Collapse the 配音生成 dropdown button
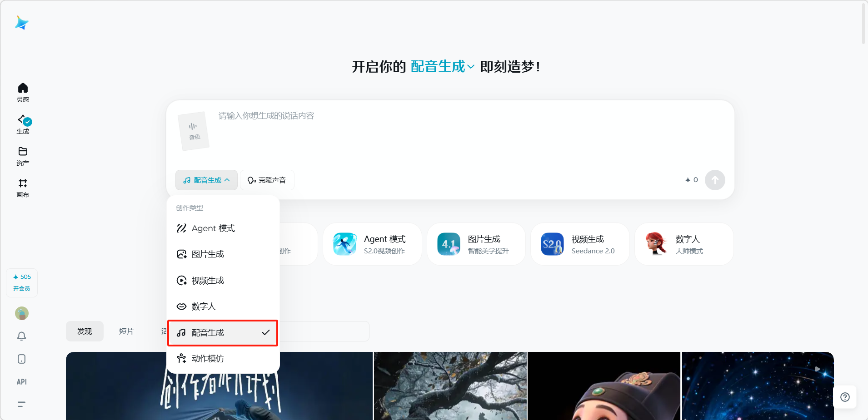Image resolution: width=868 pixels, height=420 pixels. click(x=206, y=180)
